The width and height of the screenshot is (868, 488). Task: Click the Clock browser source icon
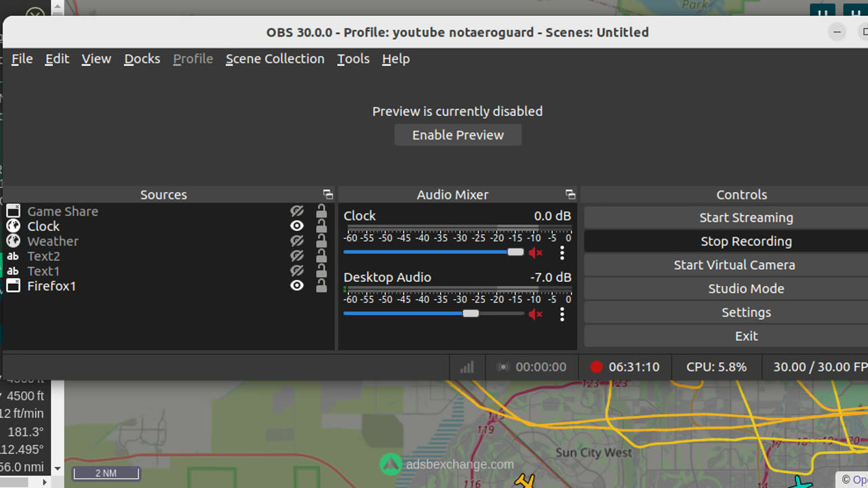pyautogui.click(x=13, y=226)
